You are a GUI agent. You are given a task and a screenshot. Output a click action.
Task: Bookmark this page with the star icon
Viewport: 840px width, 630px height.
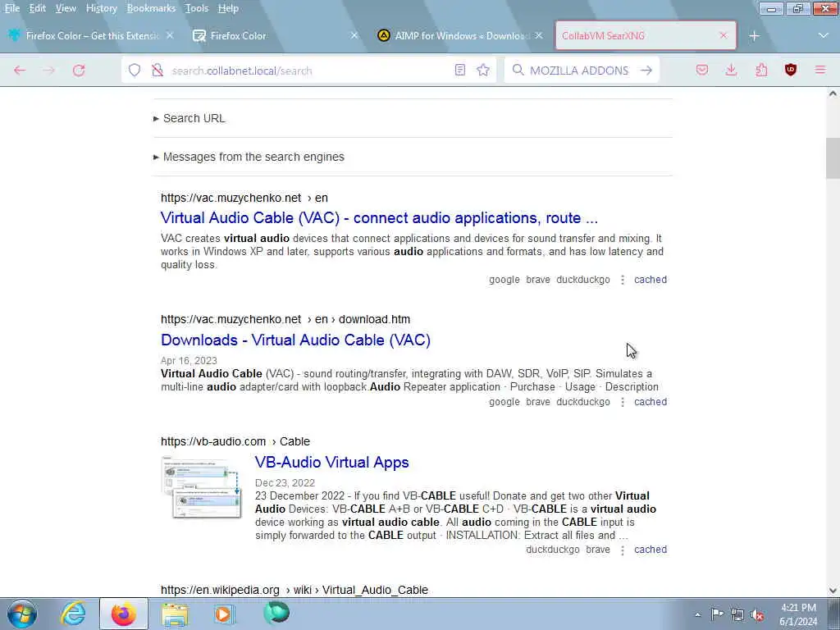(x=483, y=71)
